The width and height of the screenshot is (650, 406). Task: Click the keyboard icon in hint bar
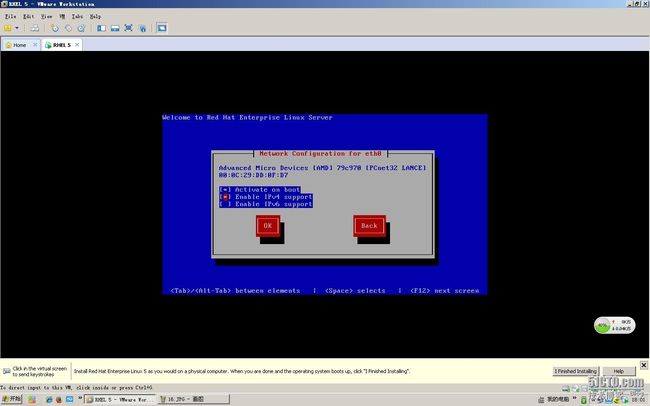(x=7, y=371)
